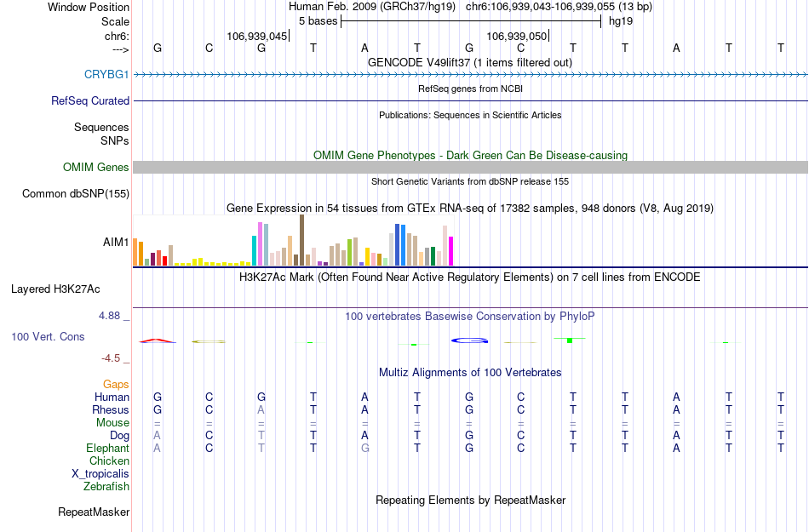Click Repeating Elements by RepeatMasker title
The image size is (809, 532).
tap(471, 500)
